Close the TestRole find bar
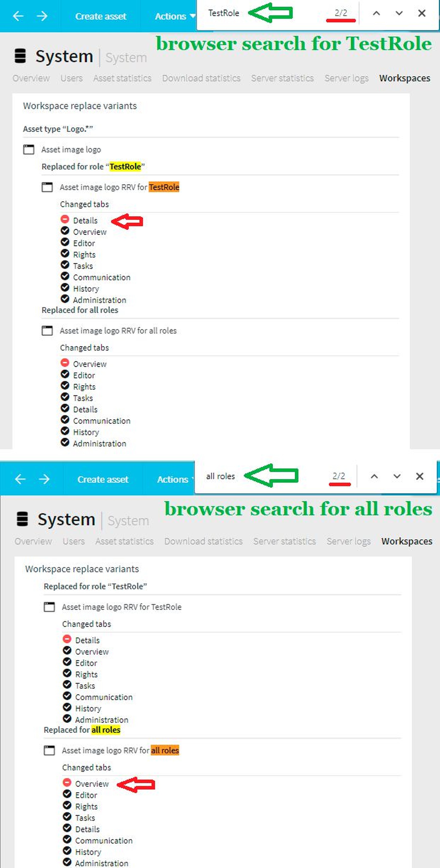The width and height of the screenshot is (440, 868). 422,14
